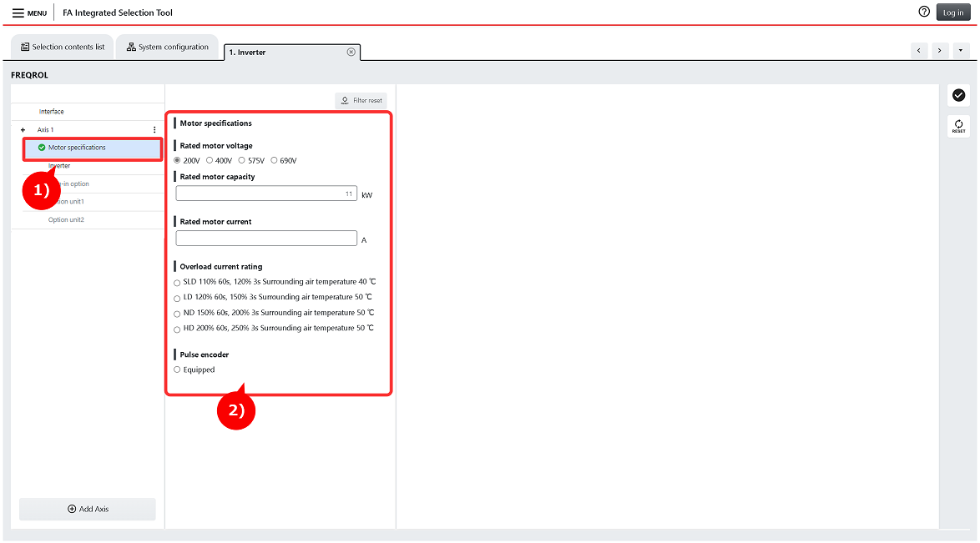Select 575V rated motor voltage
Image resolution: width=980 pixels, height=543 pixels.
(241, 161)
